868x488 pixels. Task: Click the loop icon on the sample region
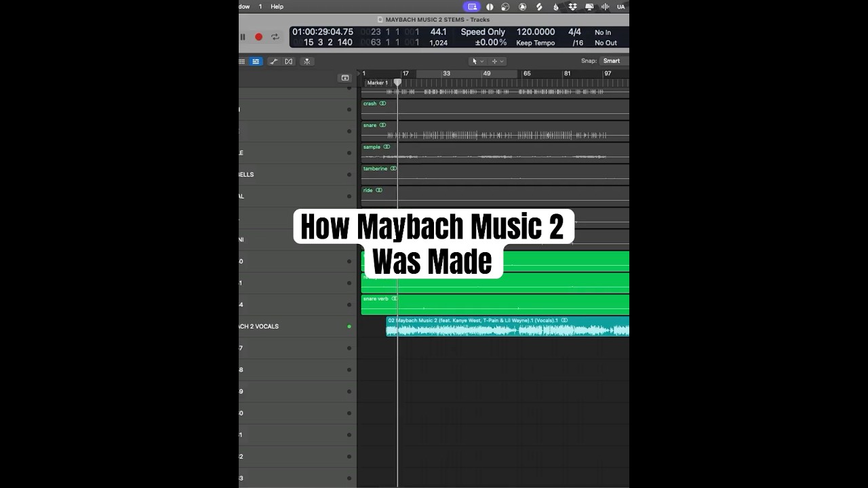(x=387, y=147)
